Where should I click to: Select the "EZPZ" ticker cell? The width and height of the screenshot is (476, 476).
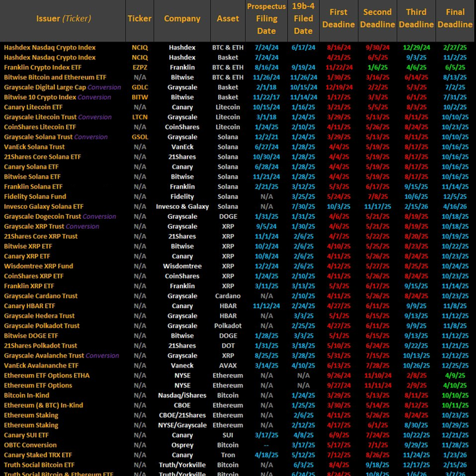[x=139, y=67]
